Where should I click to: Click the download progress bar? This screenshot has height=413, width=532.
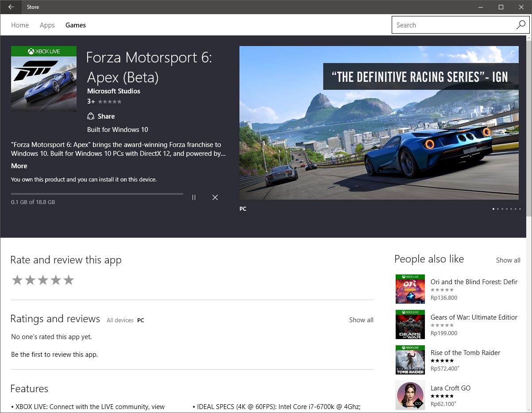tap(97, 194)
